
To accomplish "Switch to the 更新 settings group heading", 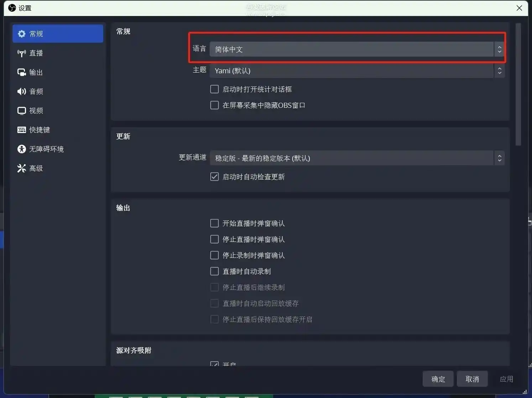I will click(x=123, y=136).
